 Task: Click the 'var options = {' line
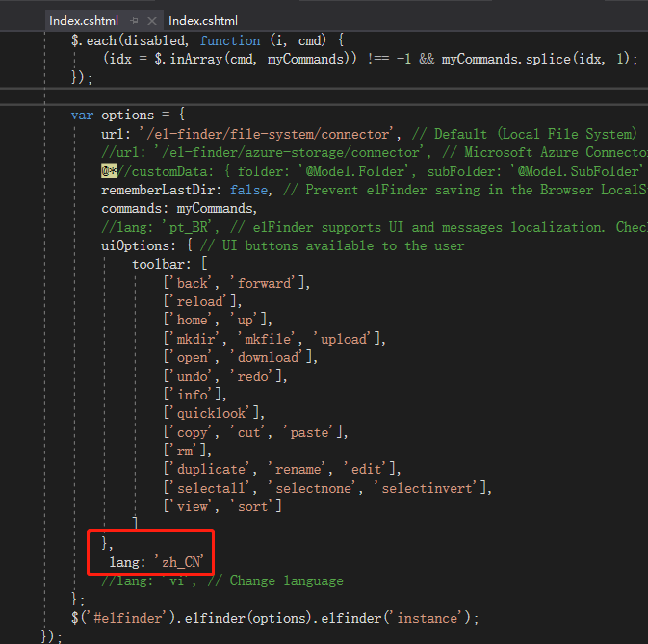[128, 115]
